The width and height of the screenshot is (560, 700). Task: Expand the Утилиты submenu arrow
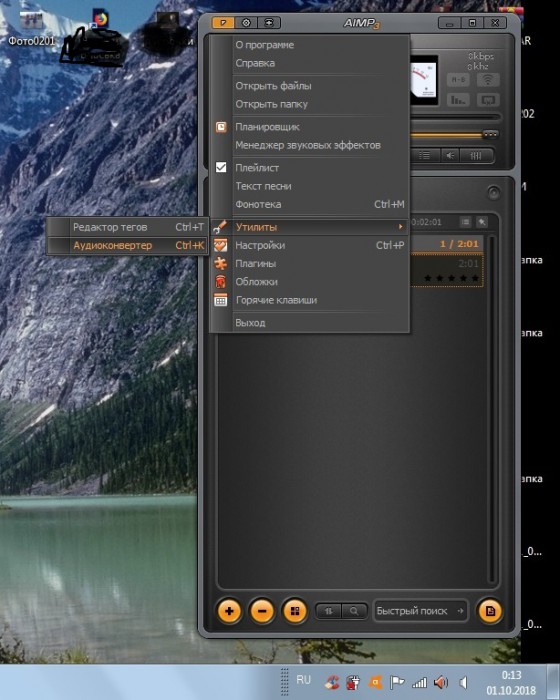(x=401, y=227)
